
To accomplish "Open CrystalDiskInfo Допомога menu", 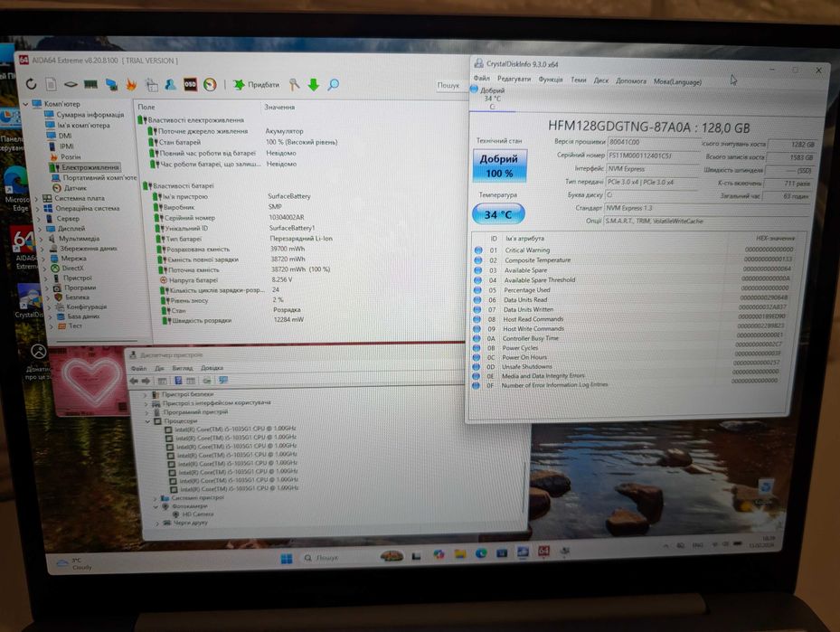I will [x=630, y=80].
